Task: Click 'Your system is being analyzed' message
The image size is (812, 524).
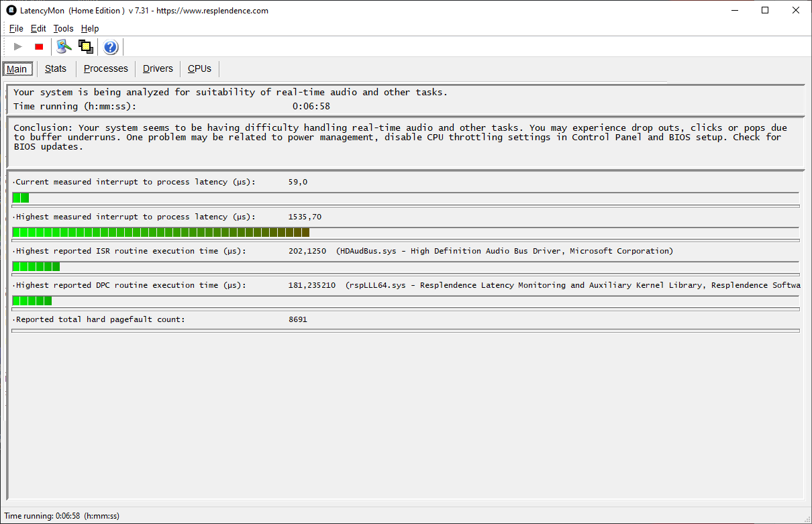Action: tap(230, 92)
